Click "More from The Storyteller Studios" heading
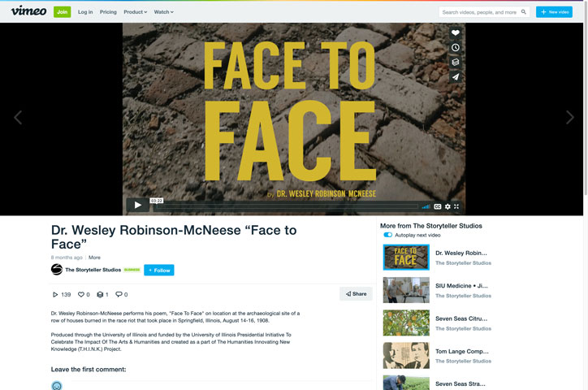Image resolution: width=588 pixels, height=390 pixels. [431, 226]
